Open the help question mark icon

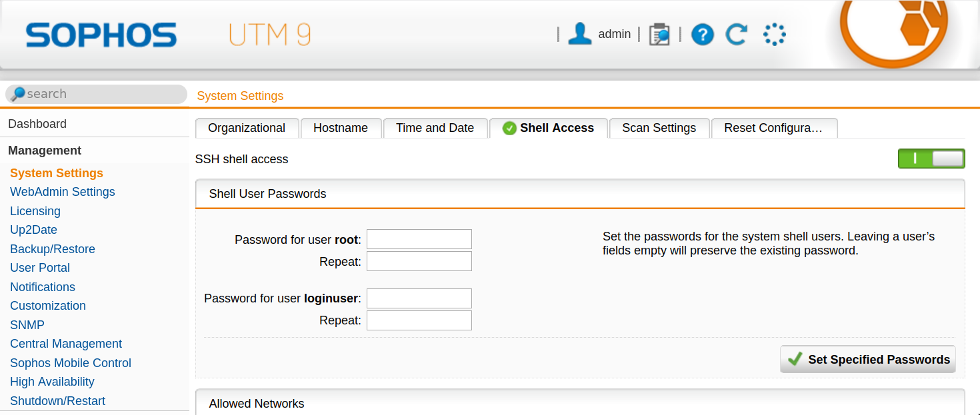(702, 35)
